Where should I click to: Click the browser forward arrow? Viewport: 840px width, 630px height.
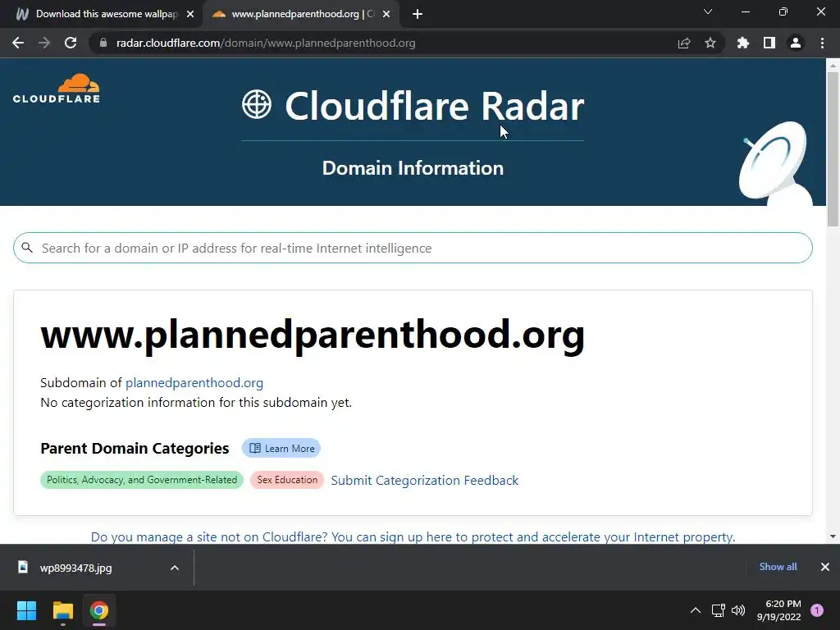click(x=44, y=43)
